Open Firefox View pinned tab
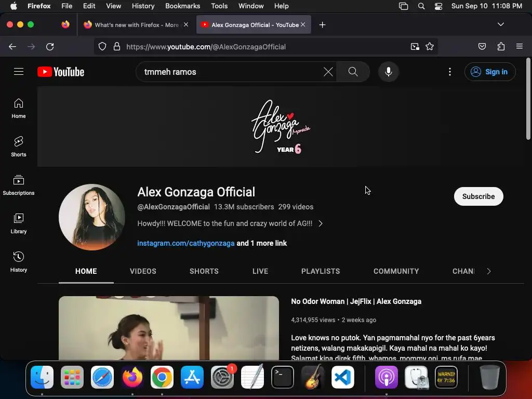 tap(65, 24)
